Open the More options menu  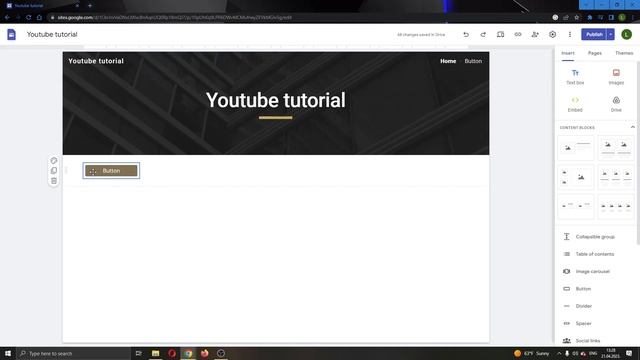tap(570, 35)
